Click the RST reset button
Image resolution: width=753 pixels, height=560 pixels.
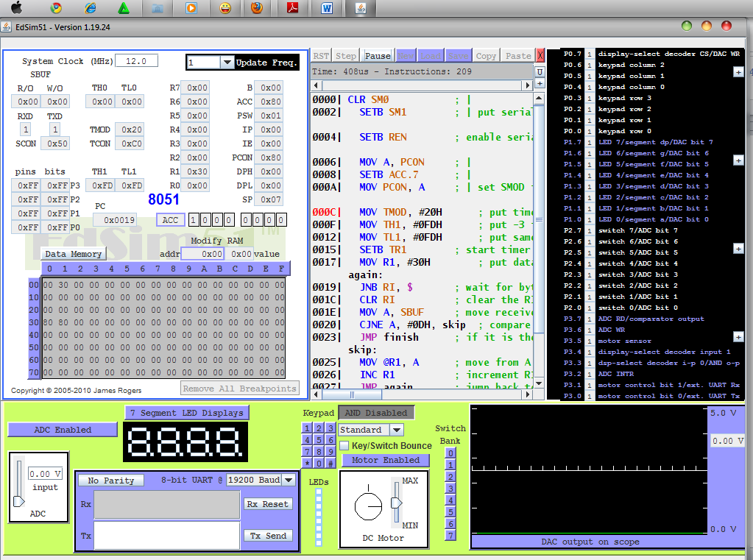click(321, 56)
